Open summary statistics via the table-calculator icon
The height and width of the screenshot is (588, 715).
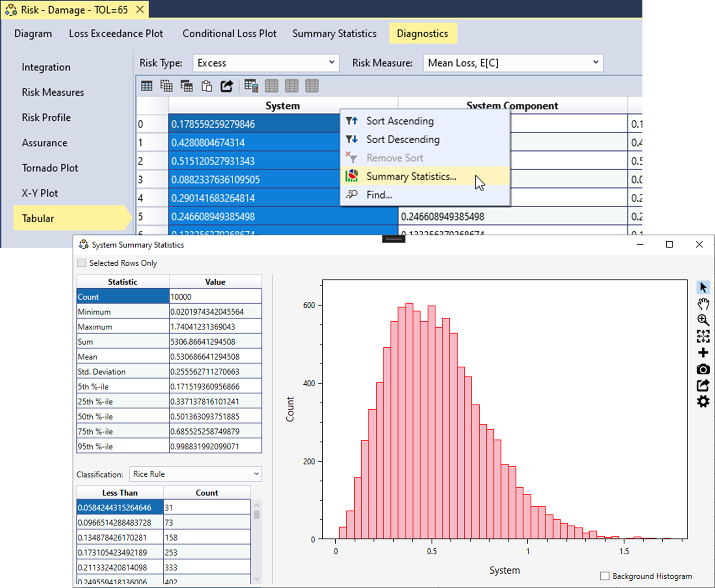(x=251, y=86)
